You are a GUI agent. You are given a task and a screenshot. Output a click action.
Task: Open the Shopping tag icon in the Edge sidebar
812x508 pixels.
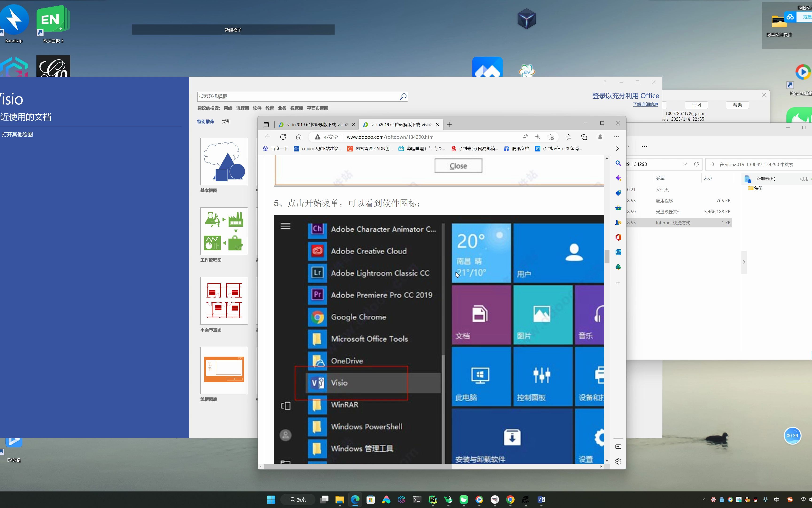tap(618, 193)
